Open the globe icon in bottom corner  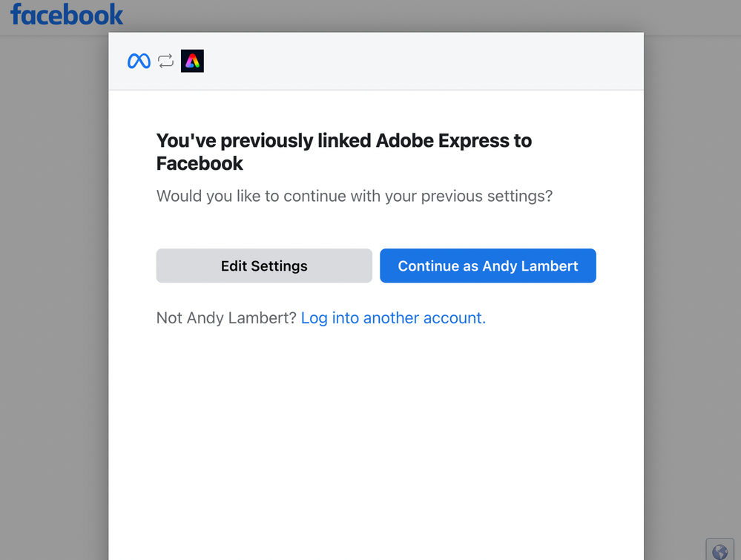point(719,550)
